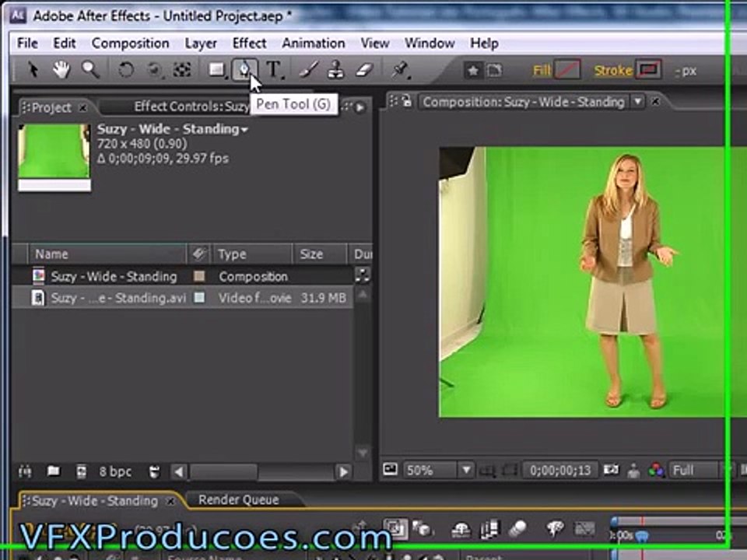Take a snapshot with camera icon
The height and width of the screenshot is (560, 747).
pyautogui.click(x=612, y=471)
